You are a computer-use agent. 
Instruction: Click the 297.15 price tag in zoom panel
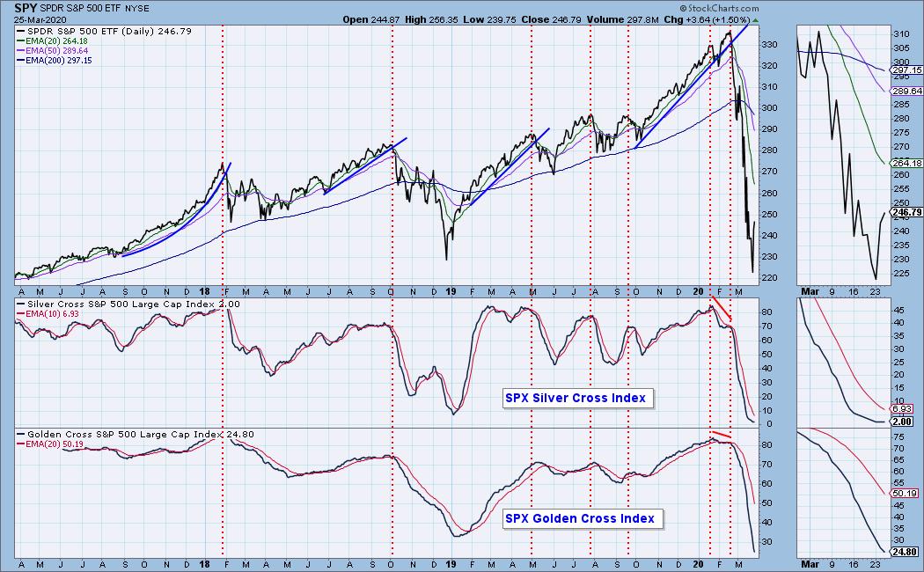point(907,70)
